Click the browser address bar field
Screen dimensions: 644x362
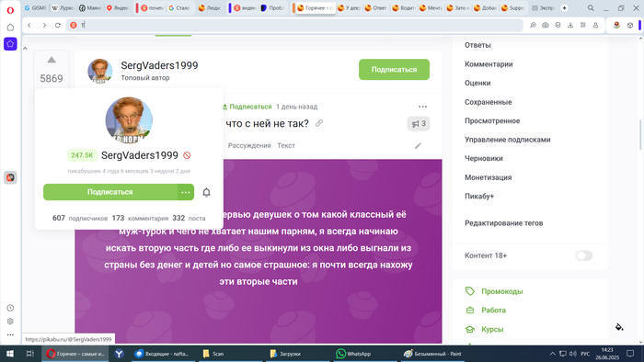294,25
